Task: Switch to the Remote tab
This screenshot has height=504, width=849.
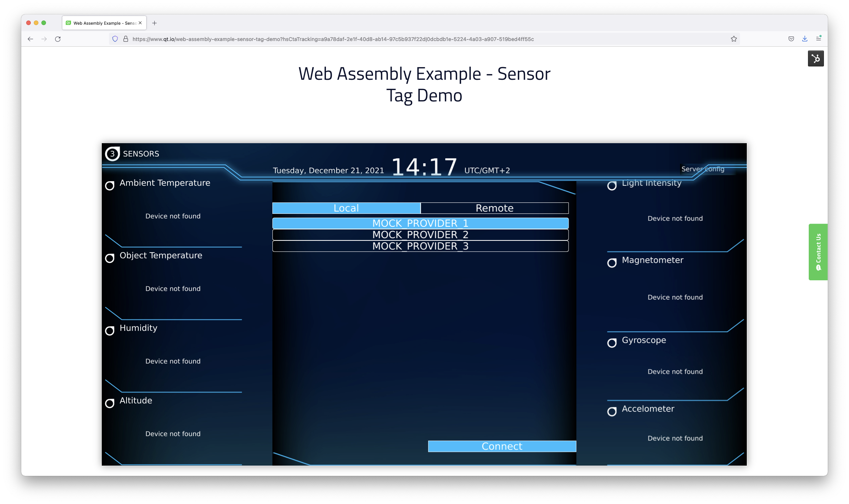Action: pyautogui.click(x=495, y=208)
